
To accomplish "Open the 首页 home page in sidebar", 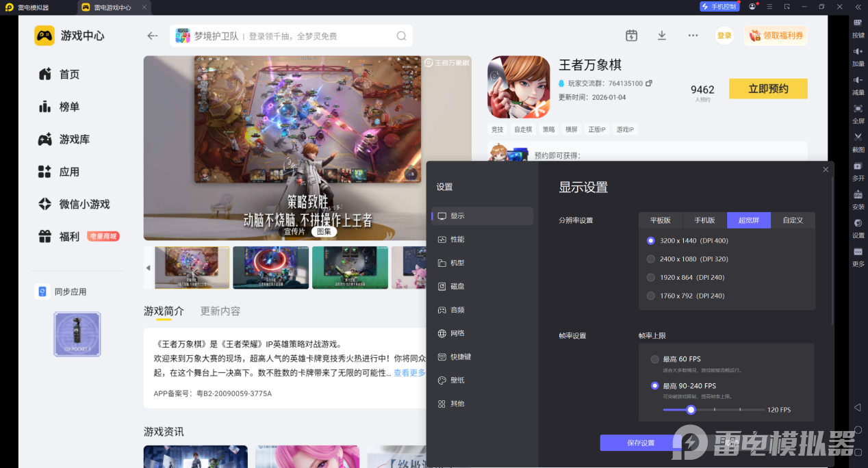I will (59, 74).
